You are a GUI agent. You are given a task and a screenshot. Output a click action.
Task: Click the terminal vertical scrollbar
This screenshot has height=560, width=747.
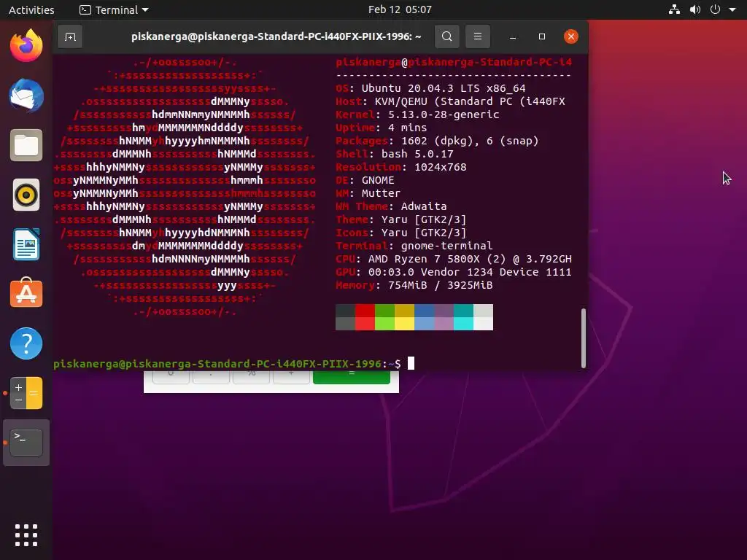[583, 338]
